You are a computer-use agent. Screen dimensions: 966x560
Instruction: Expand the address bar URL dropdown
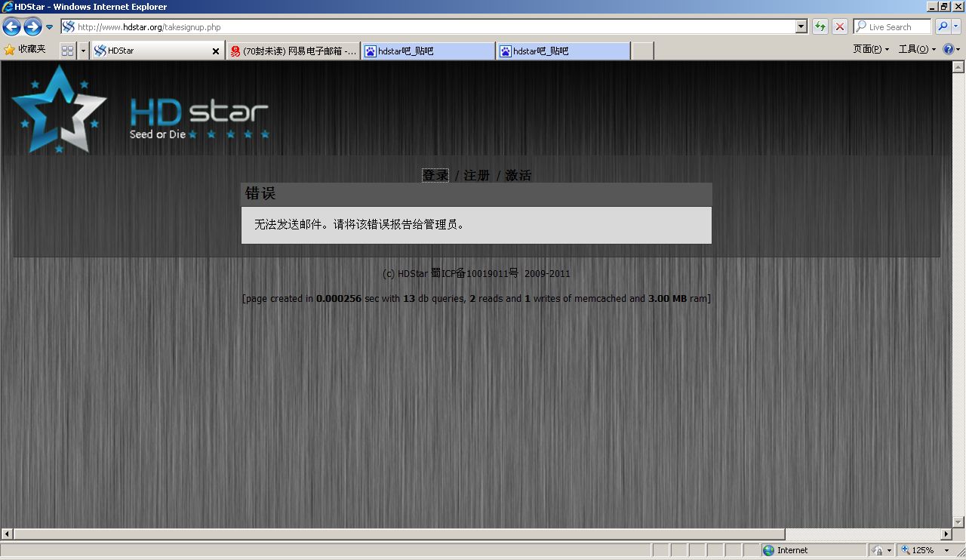[x=801, y=27]
